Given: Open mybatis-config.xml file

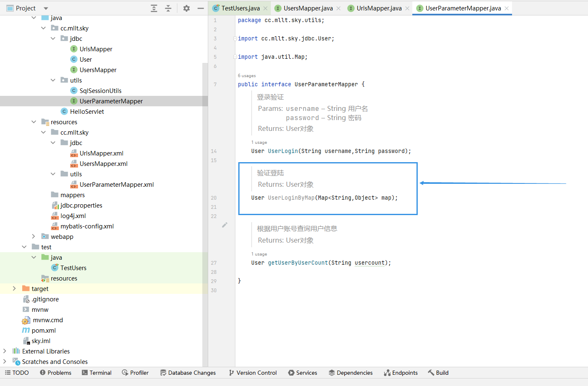Looking at the screenshot, I should [x=87, y=226].
